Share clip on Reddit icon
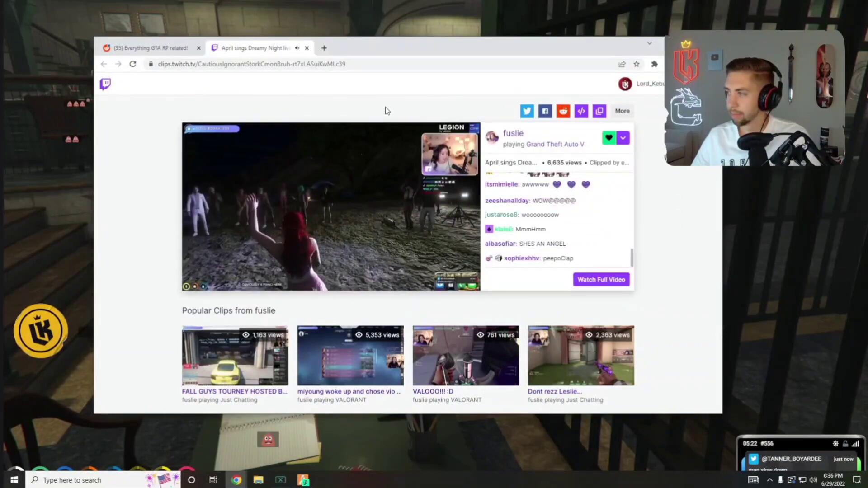 (x=563, y=111)
